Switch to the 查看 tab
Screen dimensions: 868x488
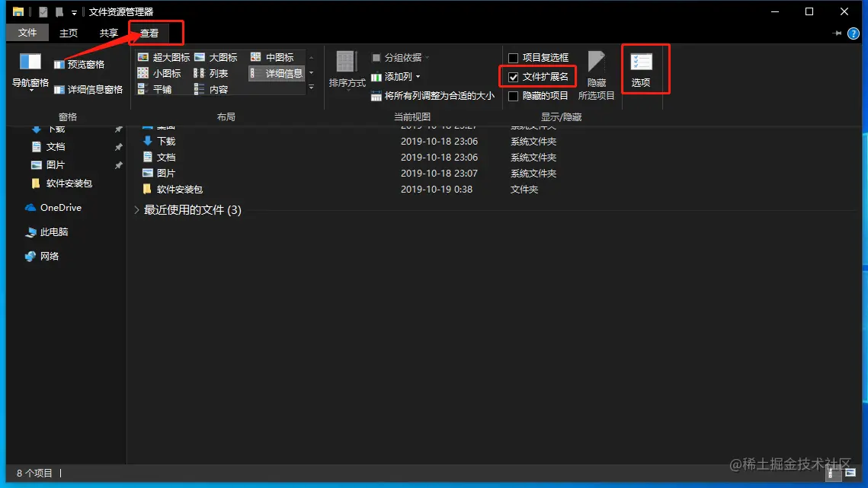tap(149, 33)
